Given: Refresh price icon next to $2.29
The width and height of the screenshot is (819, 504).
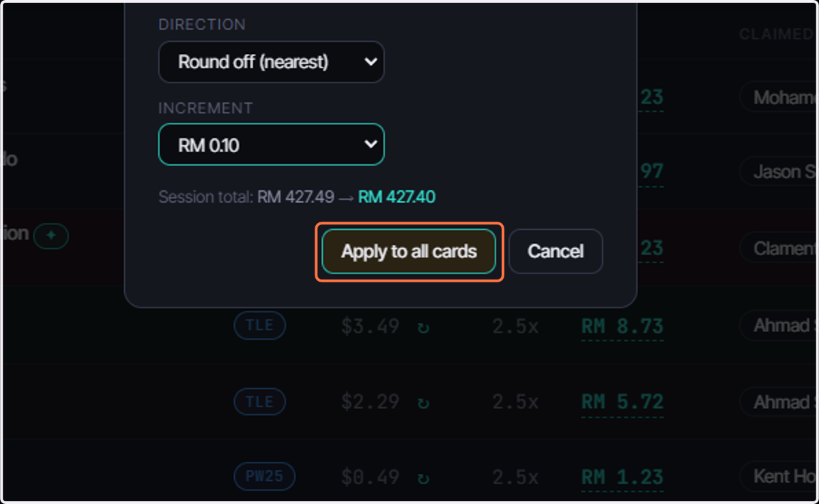Looking at the screenshot, I should point(423,402).
